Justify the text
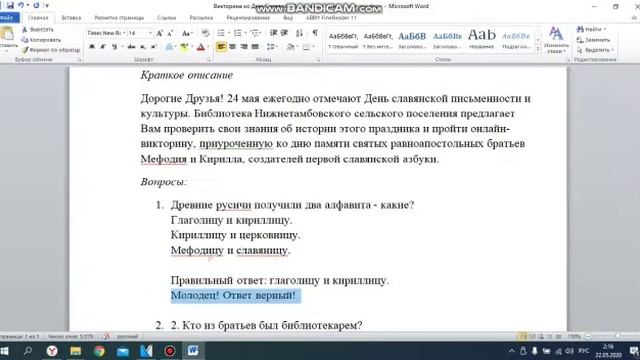 coord(255,47)
